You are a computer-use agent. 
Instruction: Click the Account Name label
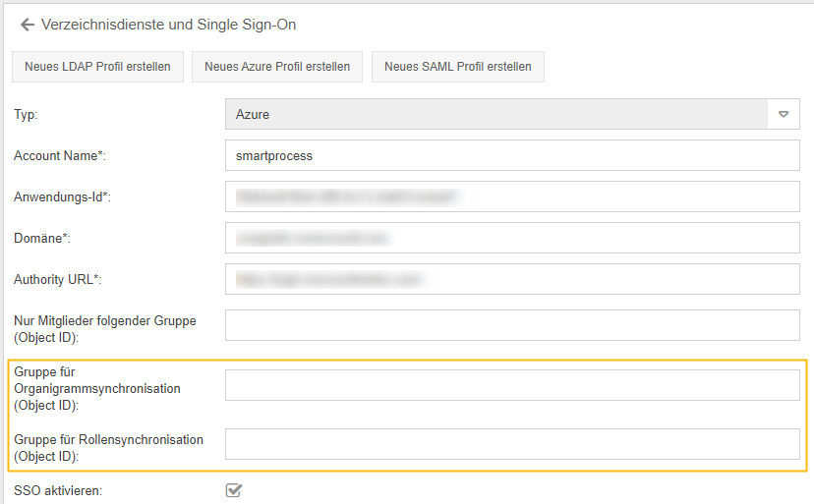59,156
